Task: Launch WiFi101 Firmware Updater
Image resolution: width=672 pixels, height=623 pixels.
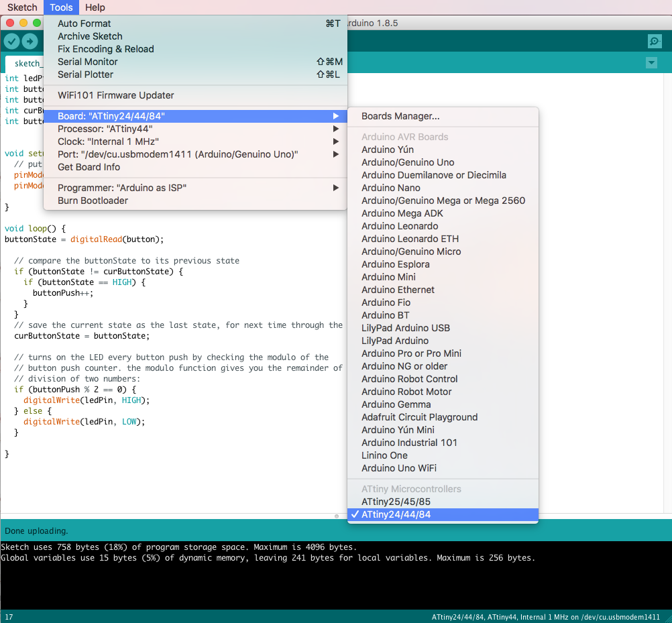Action: point(195,95)
